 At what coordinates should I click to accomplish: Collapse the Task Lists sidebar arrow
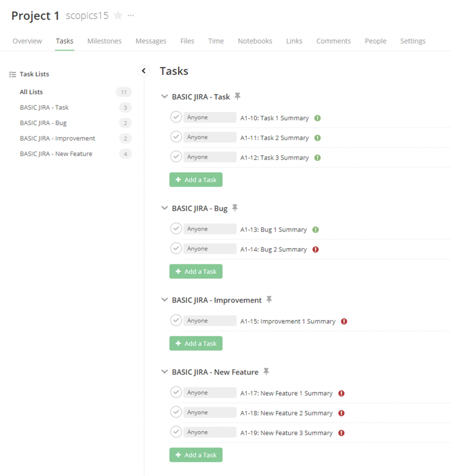[144, 71]
